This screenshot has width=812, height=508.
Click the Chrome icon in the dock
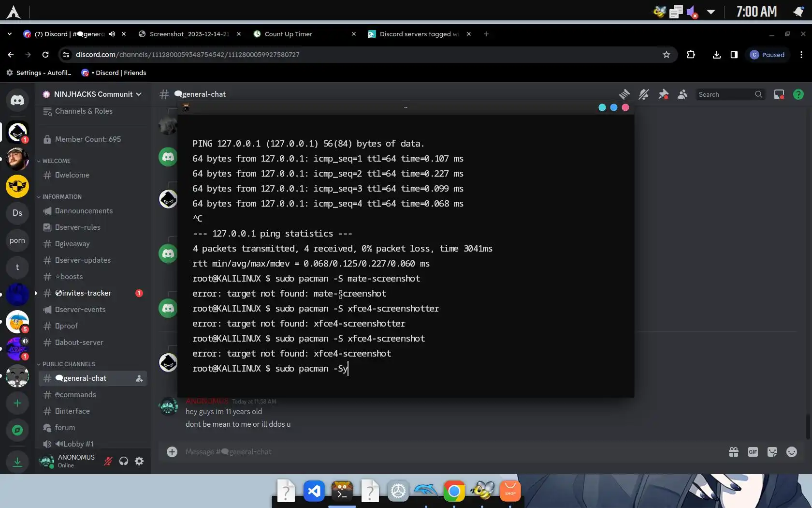[454, 492]
